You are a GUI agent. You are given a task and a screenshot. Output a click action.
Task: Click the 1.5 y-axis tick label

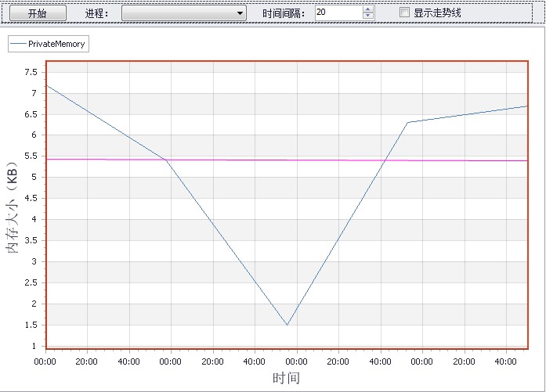coord(31,325)
